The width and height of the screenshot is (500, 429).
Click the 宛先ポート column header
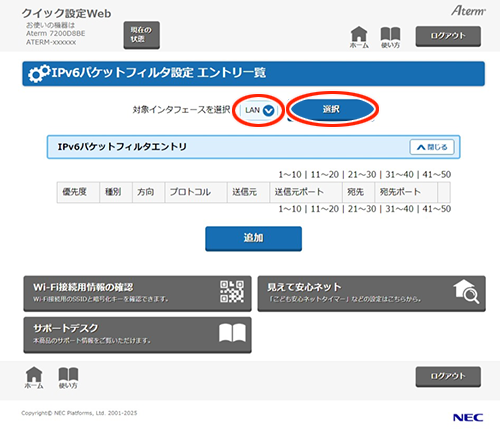click(406, 192)
